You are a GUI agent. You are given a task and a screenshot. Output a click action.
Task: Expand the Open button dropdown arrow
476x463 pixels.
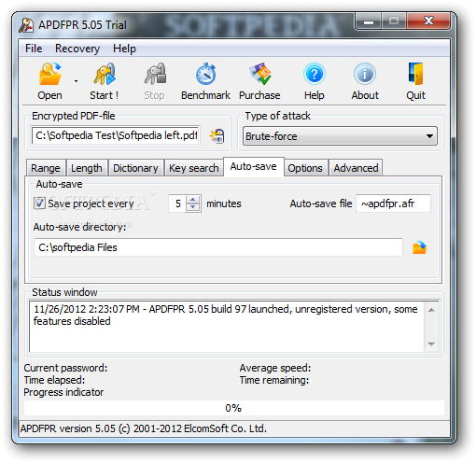pyautogui.click(x=76, y=81)
